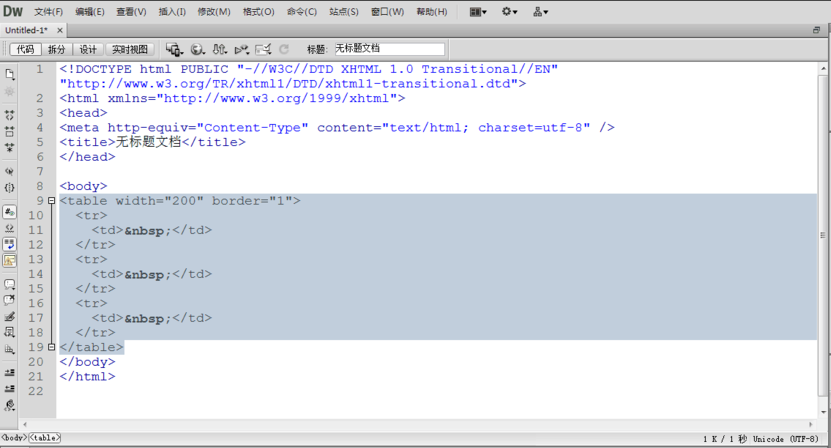Open the Site management dropdown
The width and height of the screenshot is (831, 448).
coord(541,12)
